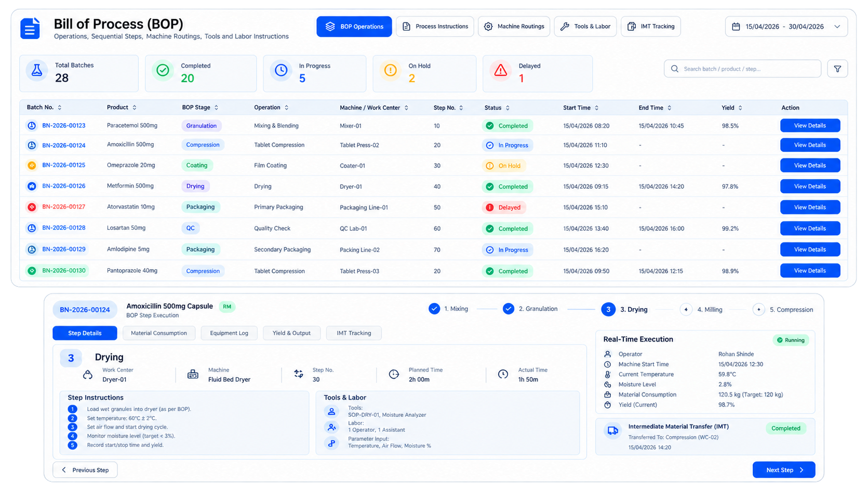The width and height of the screenshot is (868, 489).
Task: Open top IMT Tracking tab with clipboard icon
Action: pos(651,27)
